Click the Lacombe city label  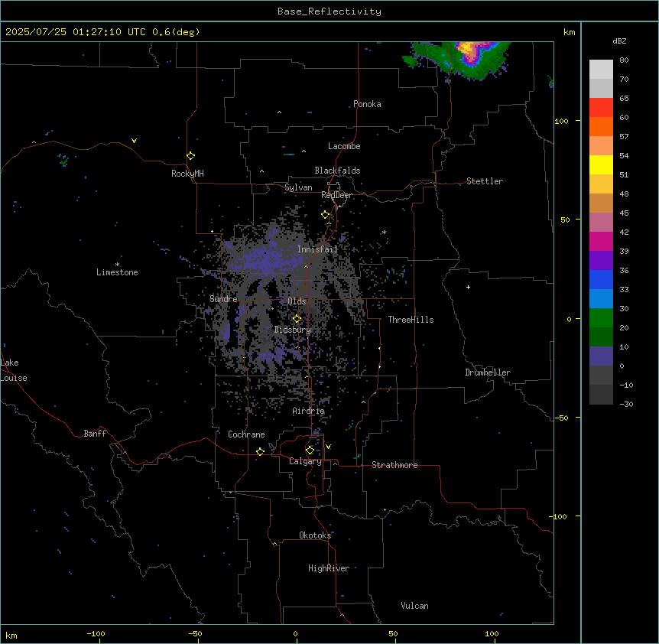tap(344, 146)
